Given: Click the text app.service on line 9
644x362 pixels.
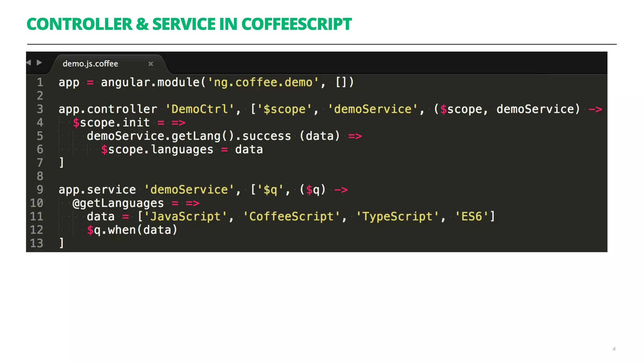Looking at the screenshot, I should tap(97, 189).
